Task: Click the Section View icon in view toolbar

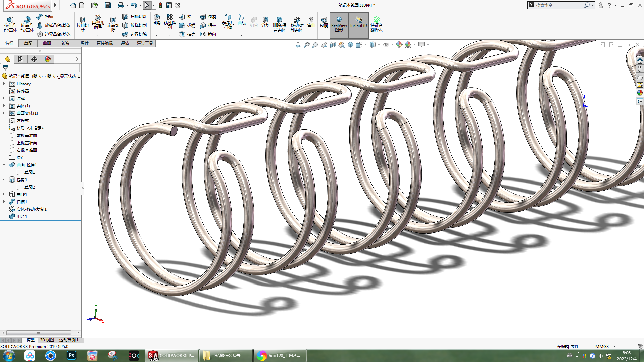Action: click(333, 45)
